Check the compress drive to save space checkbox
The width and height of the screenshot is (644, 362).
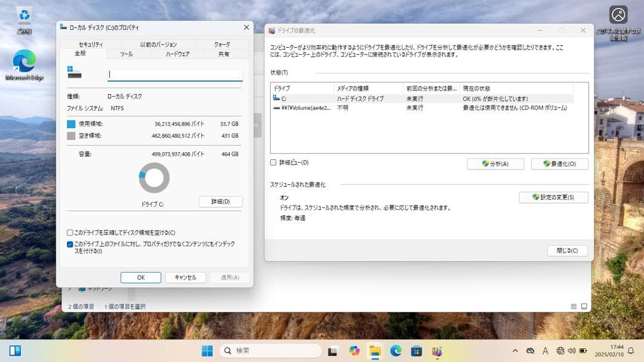point(70,232)
